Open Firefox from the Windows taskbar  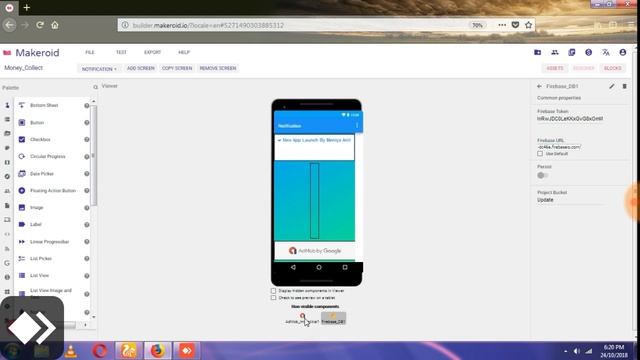157,351
